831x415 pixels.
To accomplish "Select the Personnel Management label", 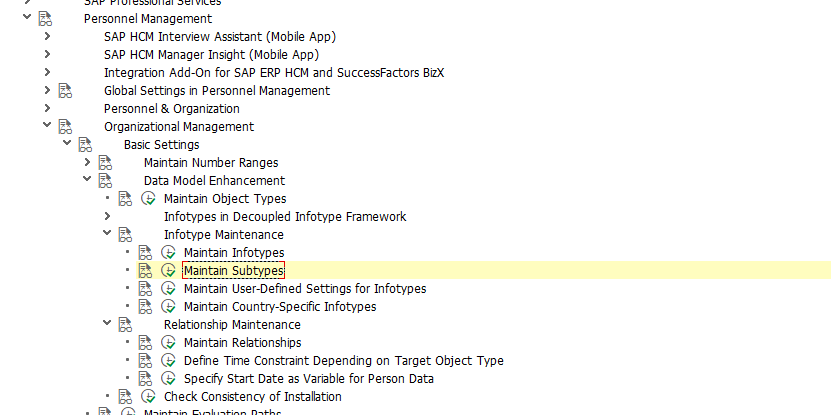I will point(148,19).
